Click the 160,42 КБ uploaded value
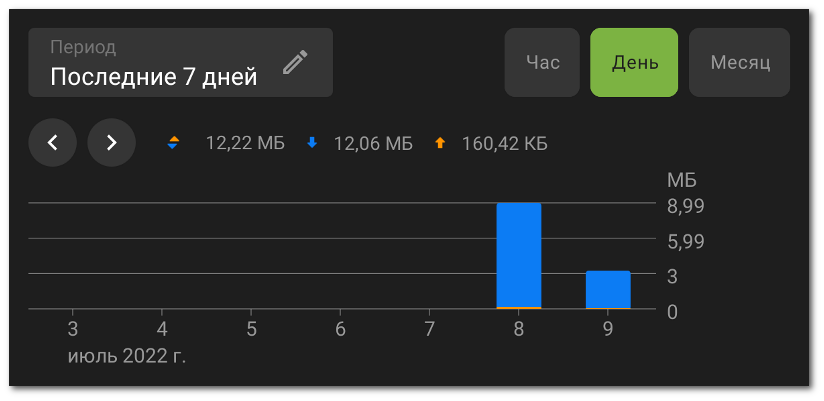 click(504, 143)
